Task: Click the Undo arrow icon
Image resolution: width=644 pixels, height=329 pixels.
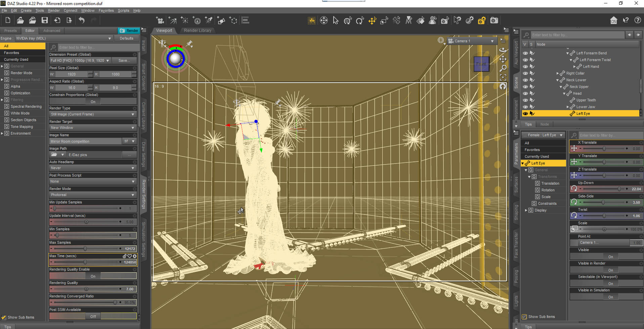Action: tap(82, 20)
